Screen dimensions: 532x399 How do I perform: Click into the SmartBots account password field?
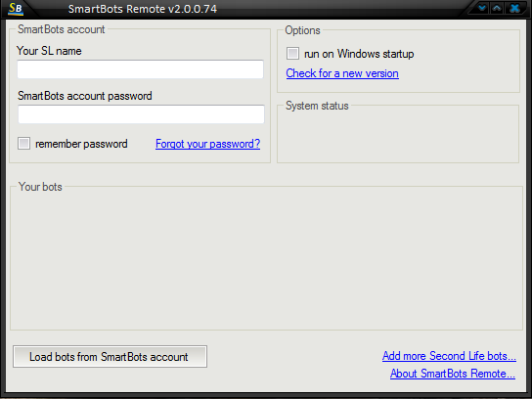pyautogui.click(x=141, y=114)
